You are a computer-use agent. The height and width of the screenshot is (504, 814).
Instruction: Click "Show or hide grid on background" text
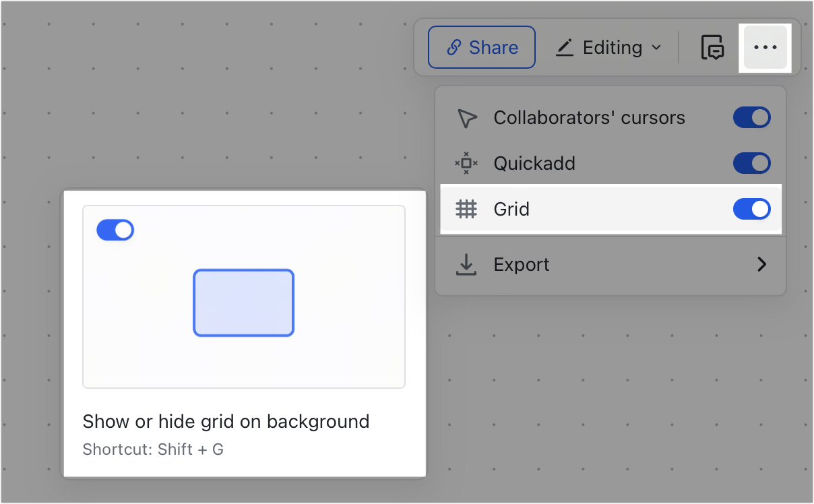tap(226, 422)
